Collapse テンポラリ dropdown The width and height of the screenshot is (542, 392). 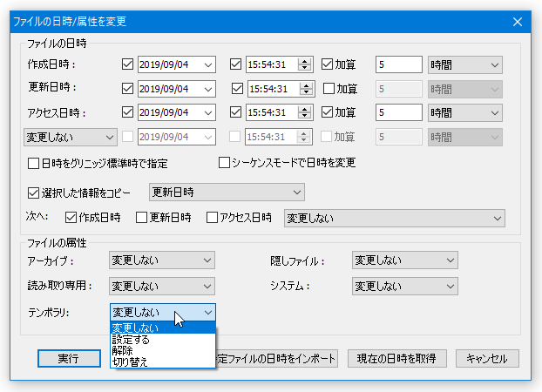(163, 313)
